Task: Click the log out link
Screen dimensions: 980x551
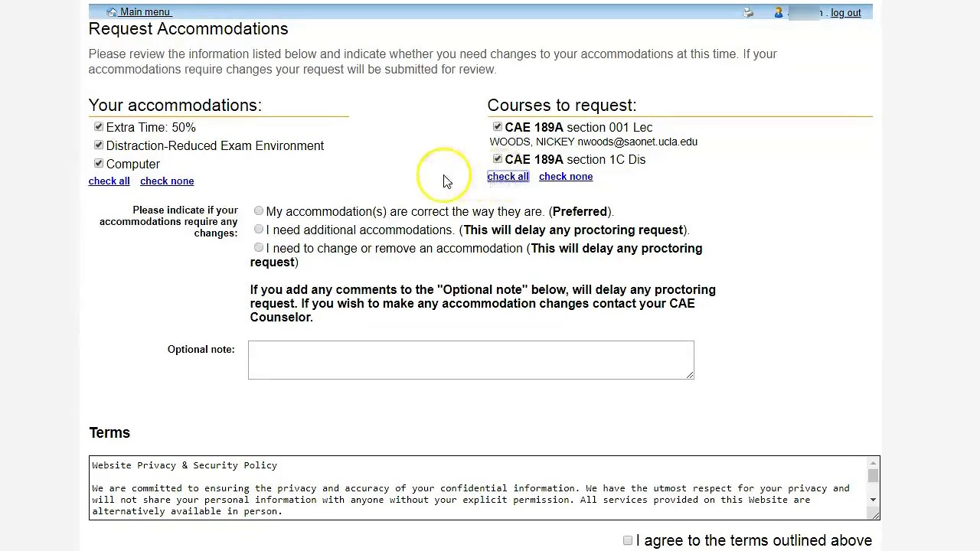Action: (846, 12)
